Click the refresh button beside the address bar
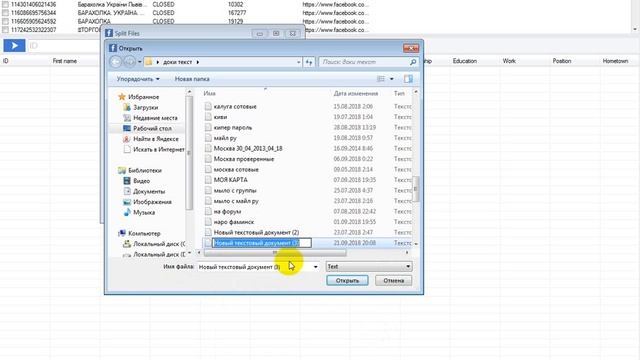This screenshot has width=640, height=360. coord(309,62)
